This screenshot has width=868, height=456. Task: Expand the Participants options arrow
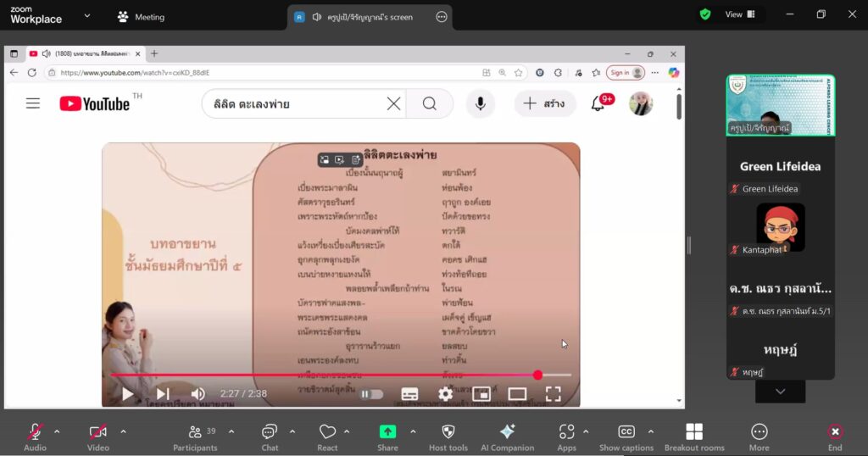[231, 431]
